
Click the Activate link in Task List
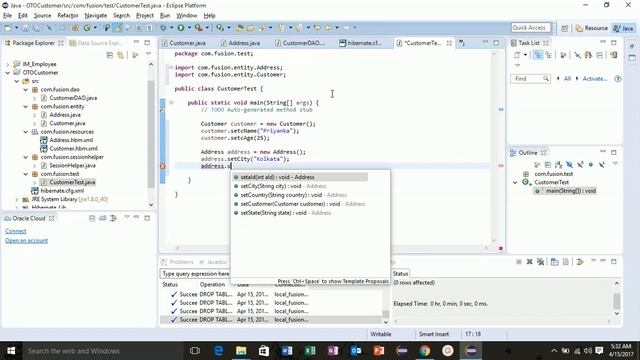pyautogui.click(x=595, y=78)
